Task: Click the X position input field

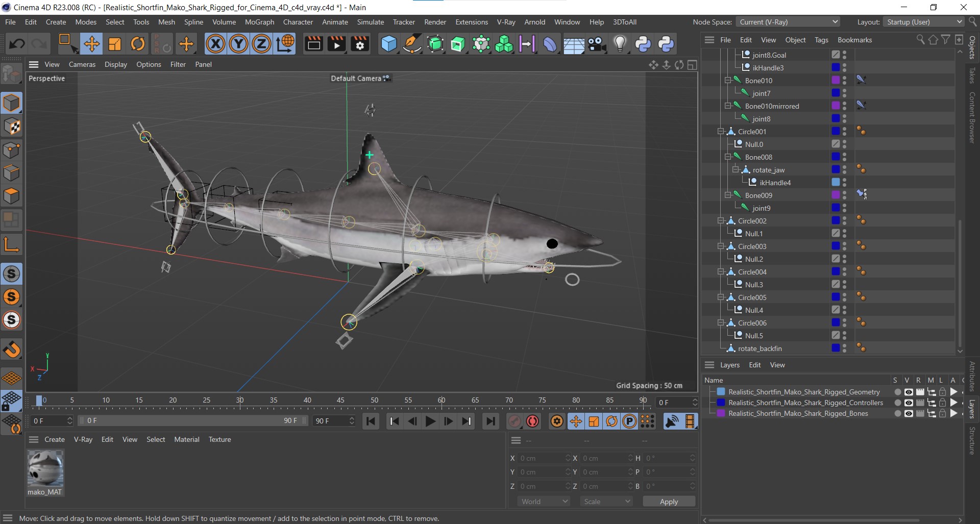Action: 545,458
